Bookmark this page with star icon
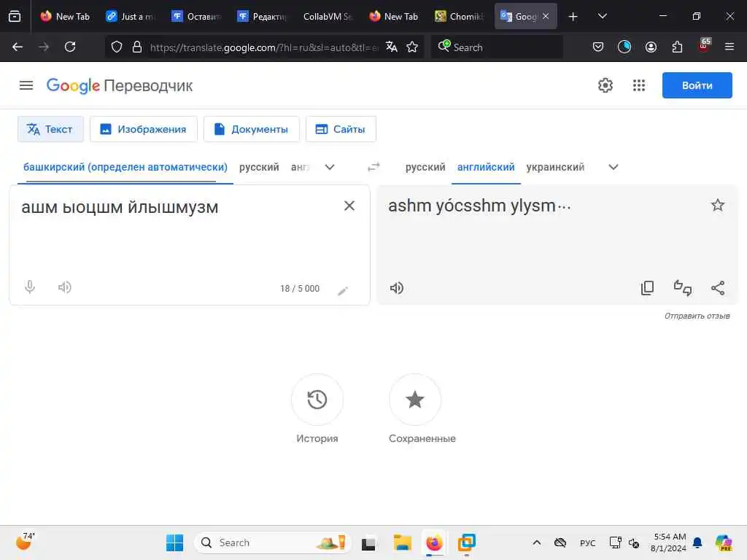 click(x=412, y=47)
